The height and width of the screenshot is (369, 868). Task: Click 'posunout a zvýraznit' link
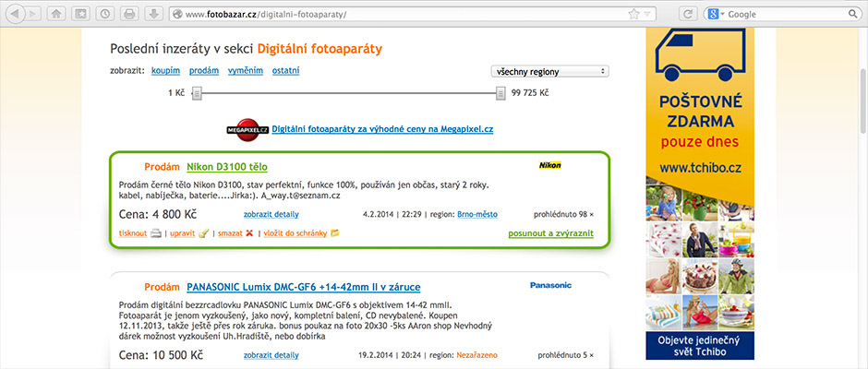(550, 233)
